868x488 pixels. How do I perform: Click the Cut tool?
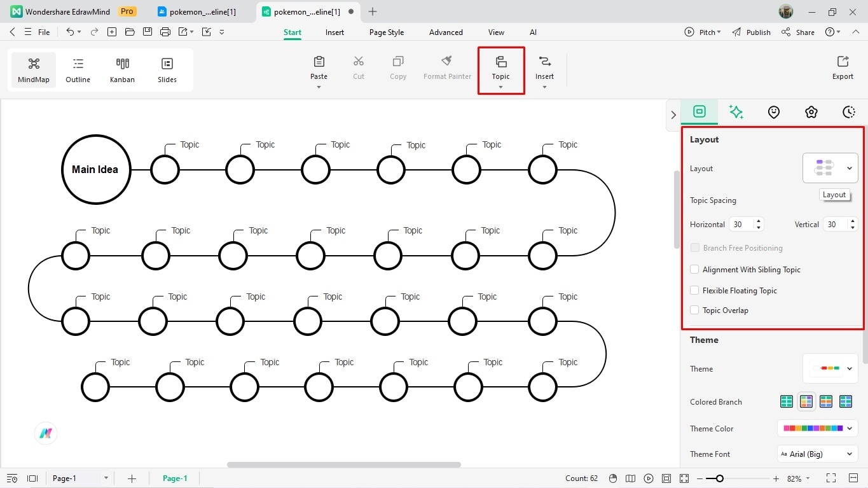click(359, 68)
